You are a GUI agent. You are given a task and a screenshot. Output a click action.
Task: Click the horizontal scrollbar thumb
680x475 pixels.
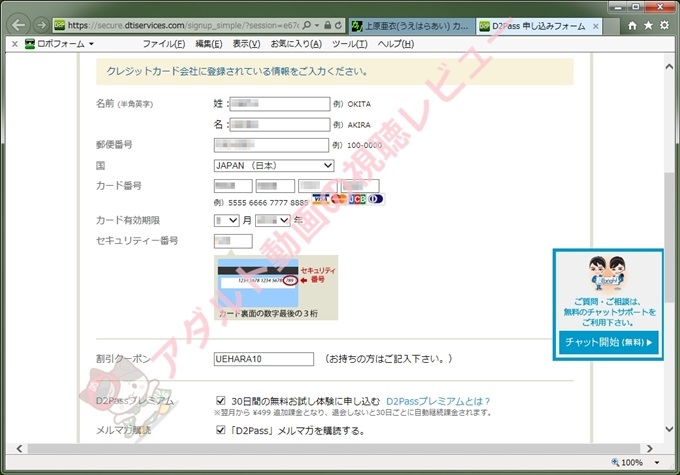(x=334, y=449)
